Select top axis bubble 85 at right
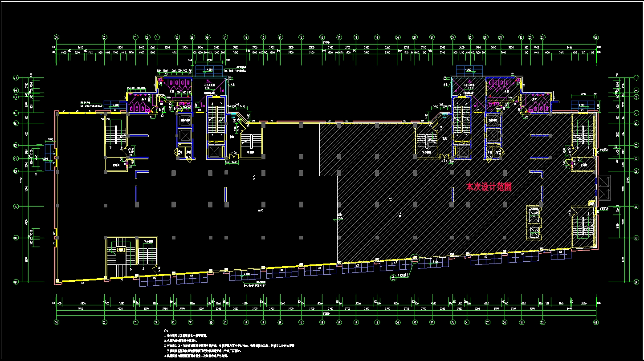The height and width of the screenshot is (361, 644). [x=596, y=37]
